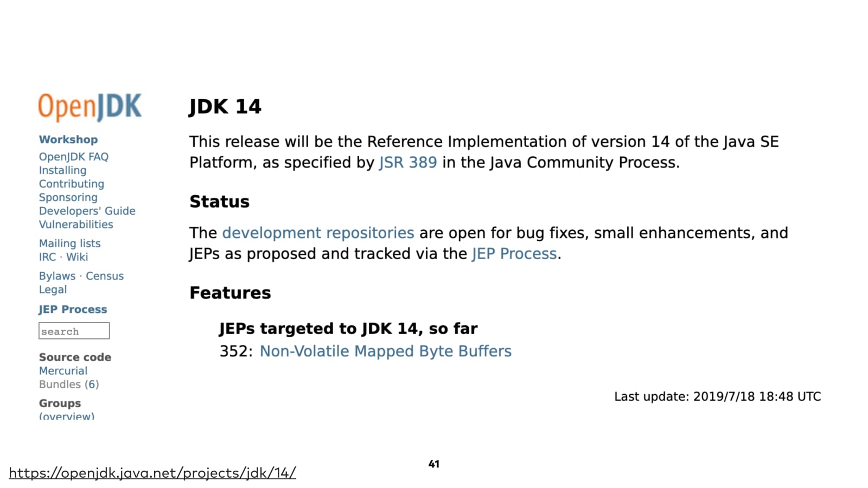Open the OpenJDK FAQ link
Screen dimensions: 868x488
(x=74, y=157)
